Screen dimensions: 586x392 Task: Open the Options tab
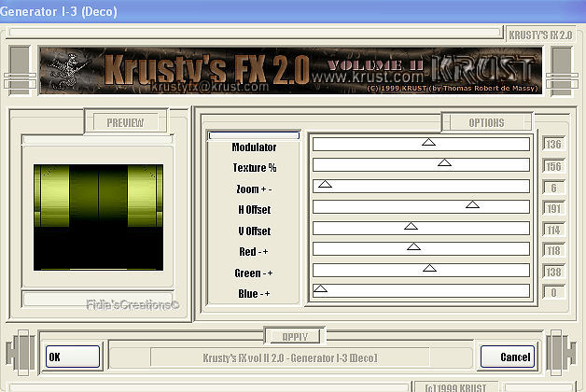(x=486, y=122)
